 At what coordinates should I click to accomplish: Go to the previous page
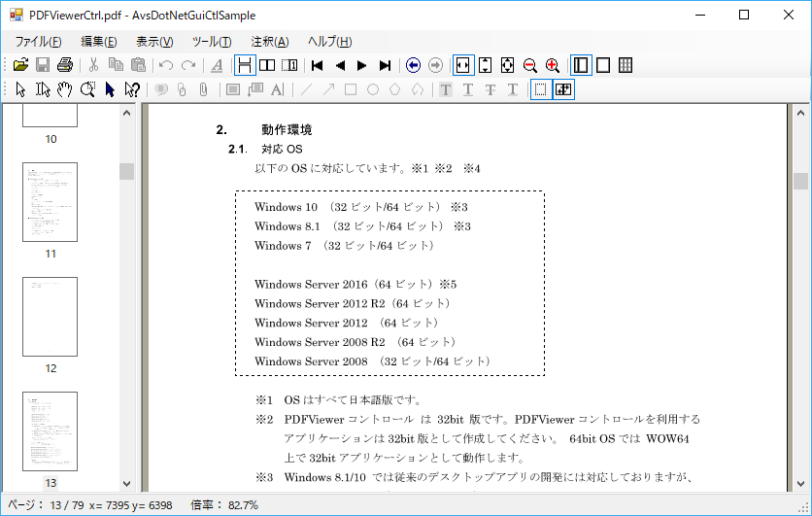coord(340,65)
